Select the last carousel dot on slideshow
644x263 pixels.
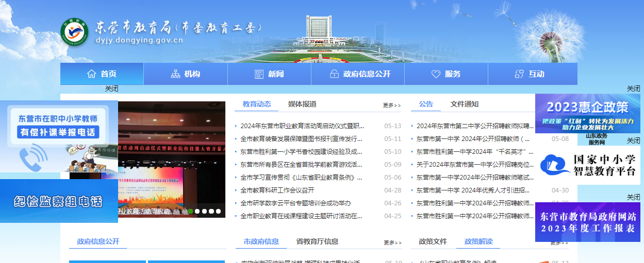(218, 211)
